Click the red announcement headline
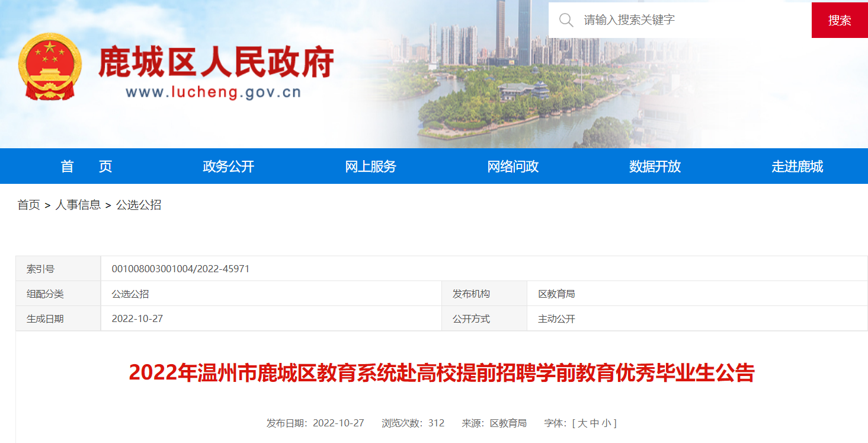This screenshot has width=868, height=443. click(441, 373)
